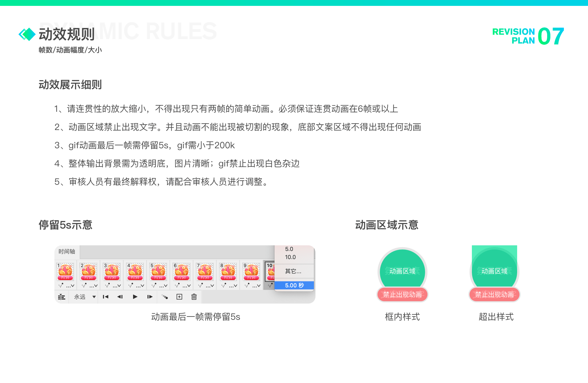The image size is (588, 383).
Task: Play the frame animation
Action: (135, 297)
